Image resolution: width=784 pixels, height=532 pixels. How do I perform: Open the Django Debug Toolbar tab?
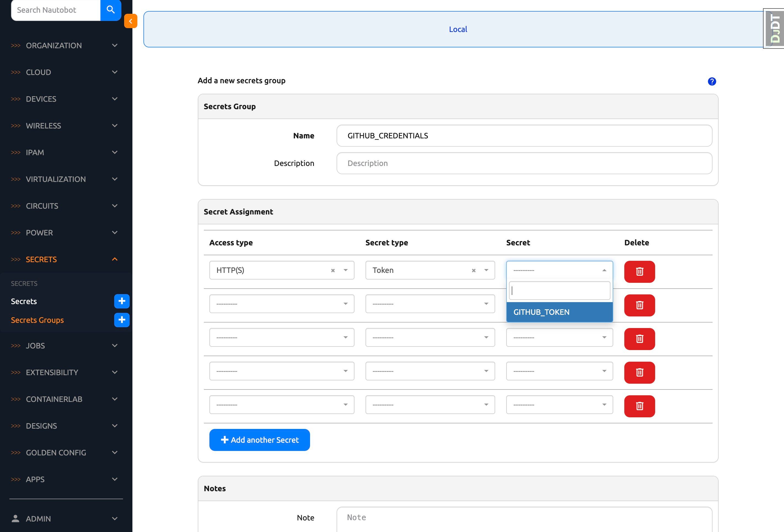(x=775, y=29)
